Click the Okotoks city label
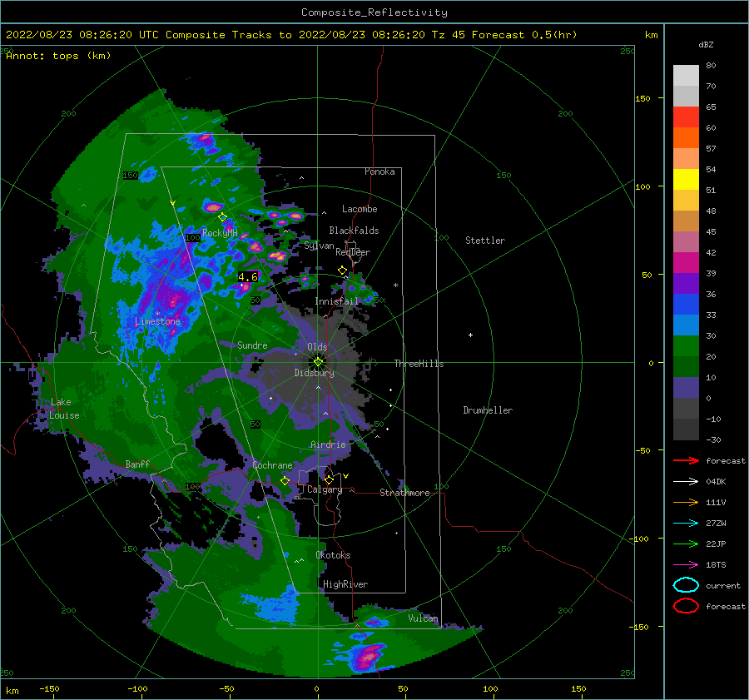The height and width of the screenshot is (700, 749). pyautogui.click(x=334, y=554)
